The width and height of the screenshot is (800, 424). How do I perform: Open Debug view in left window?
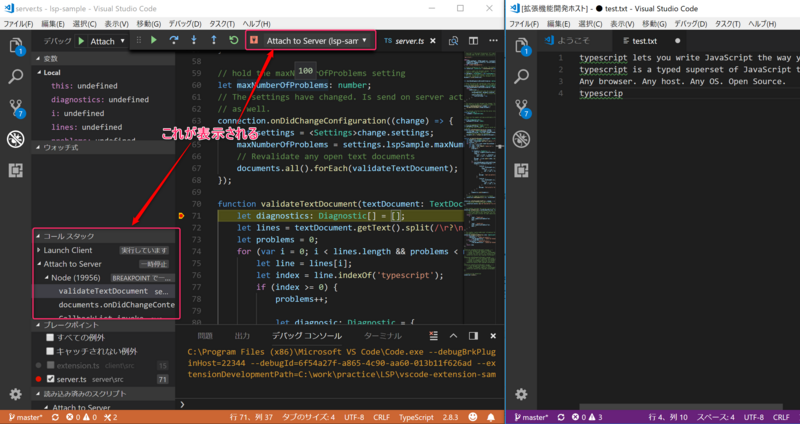(16, 139)
